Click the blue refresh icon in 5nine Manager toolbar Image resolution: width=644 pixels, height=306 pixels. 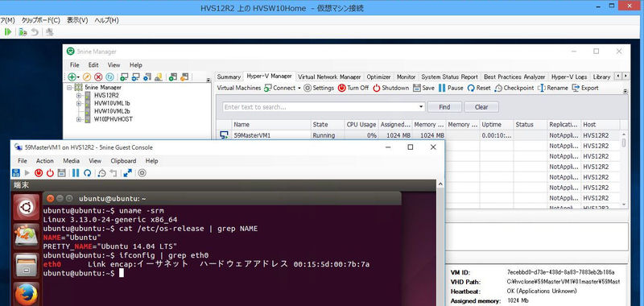pyautogui.click(x=109, y=76)
